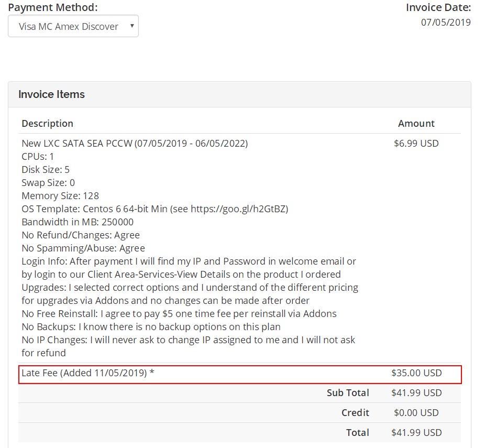Click the Total label in the last row
The width and height of the screenshot is (496, 448).
(x=357, y=433)
